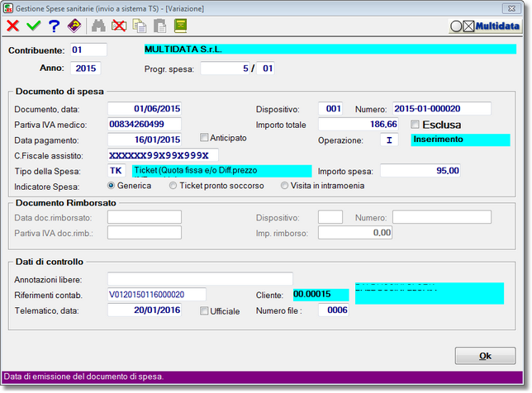This screenshot has width=532, height=393.
Task: Click the Documento data field 01/06/2015
Action: (145, 108)
